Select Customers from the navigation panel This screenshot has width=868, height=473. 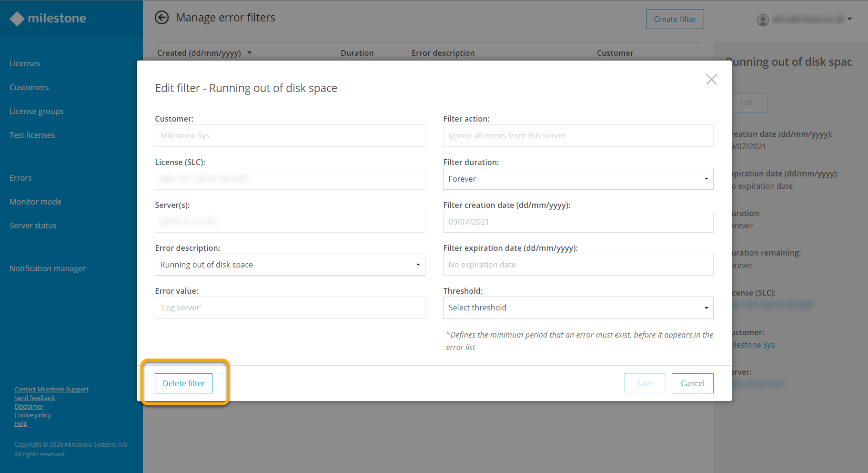[x=29, y=87]
